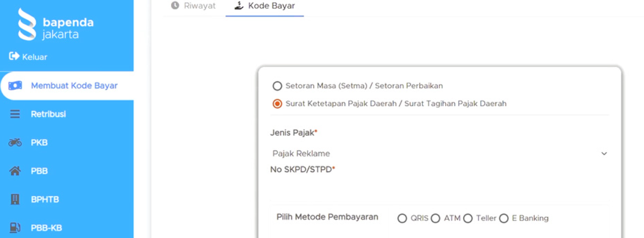Click the Bapenda Jakarta logo

pos(55,25)
